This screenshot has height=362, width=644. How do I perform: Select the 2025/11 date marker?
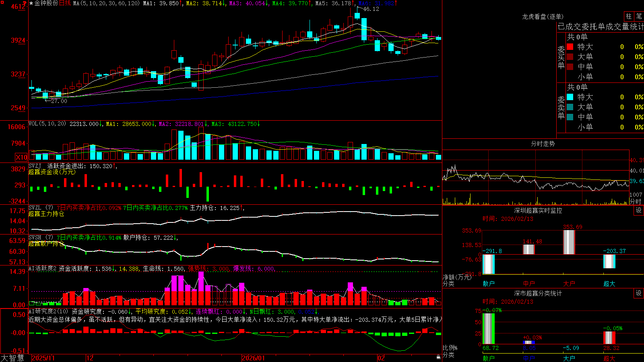[x=43, y=358]
